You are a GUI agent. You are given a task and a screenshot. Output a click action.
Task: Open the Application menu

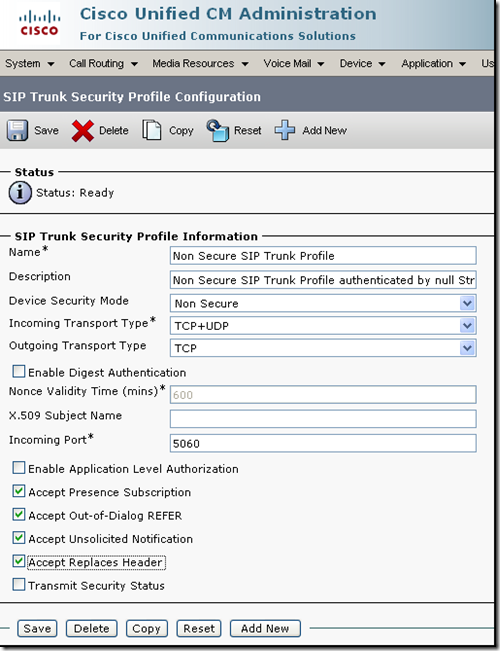(x=434, y=64)
